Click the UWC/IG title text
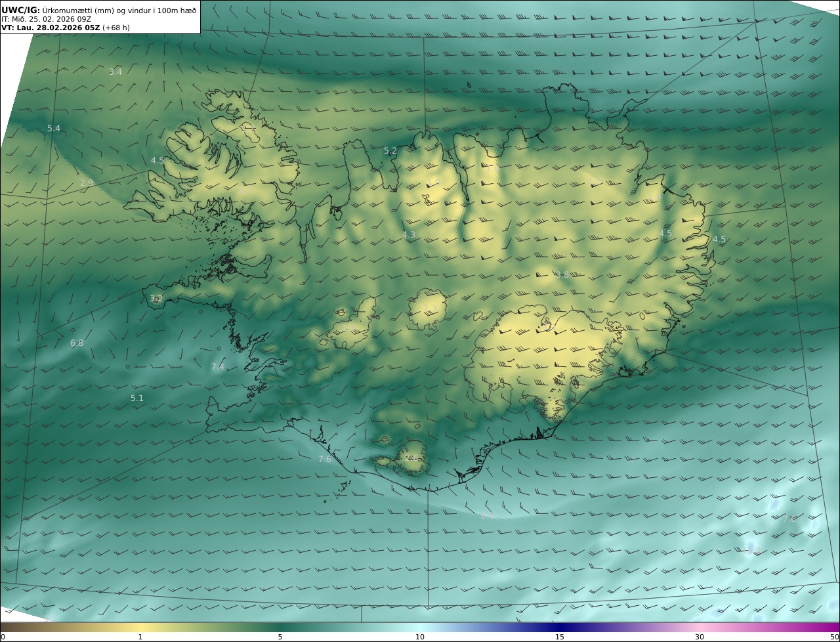 pos(21,10)
